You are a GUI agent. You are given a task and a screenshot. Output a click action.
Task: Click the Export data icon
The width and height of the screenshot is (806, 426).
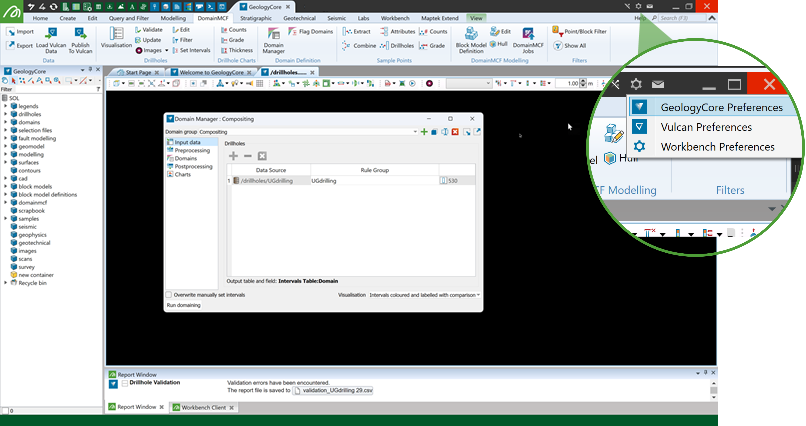11,45
